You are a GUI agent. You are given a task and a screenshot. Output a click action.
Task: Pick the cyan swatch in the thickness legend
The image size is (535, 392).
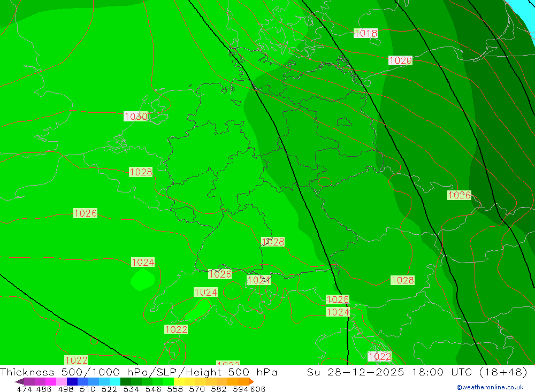coord(115,381)
